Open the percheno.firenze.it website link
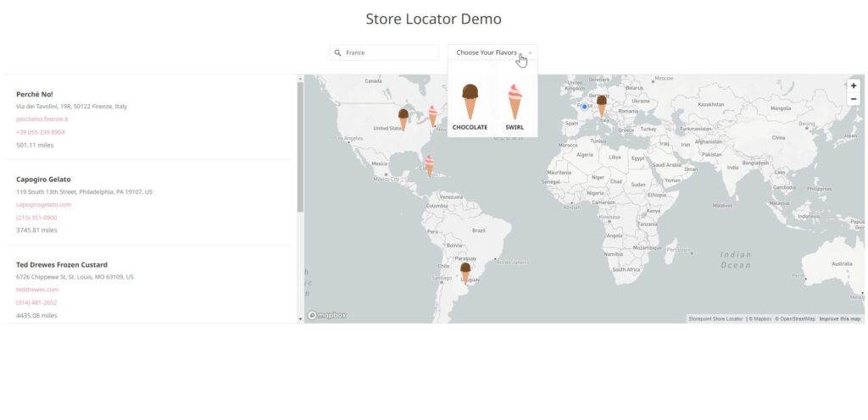The width and height of the screenshot is (868, 420). click(42, 119)
